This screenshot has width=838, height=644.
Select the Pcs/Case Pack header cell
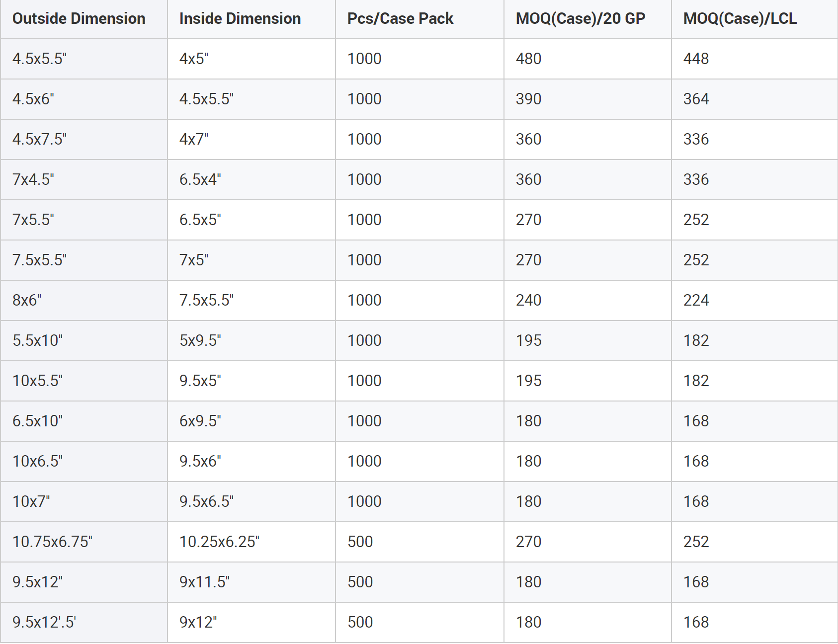point(419,19)
